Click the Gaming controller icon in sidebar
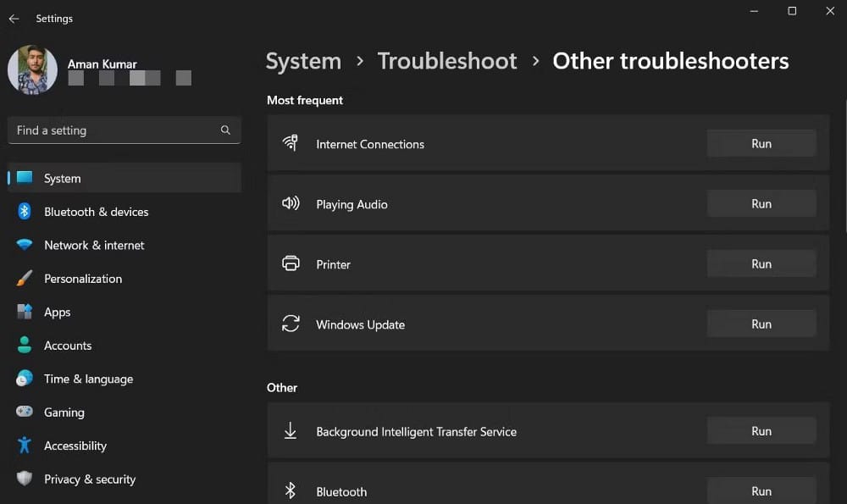Image resolution: width=847 pixels, height=504 pixels. click(23, 413)
